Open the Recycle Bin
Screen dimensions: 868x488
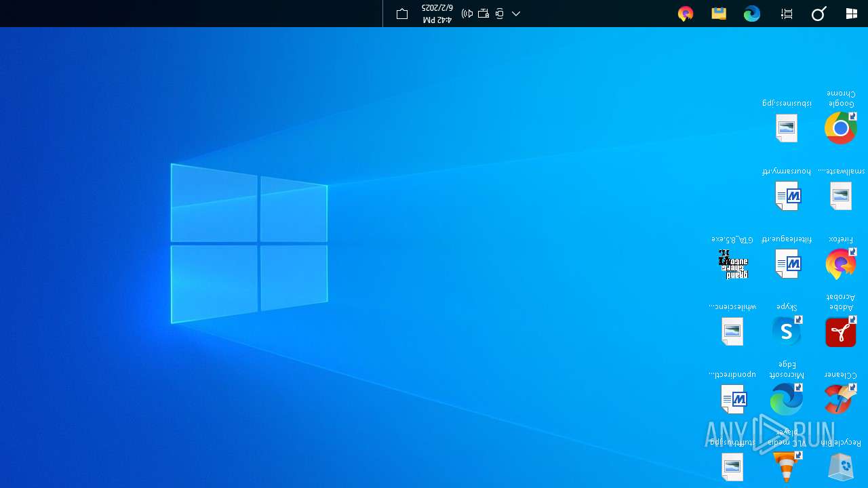841,461
